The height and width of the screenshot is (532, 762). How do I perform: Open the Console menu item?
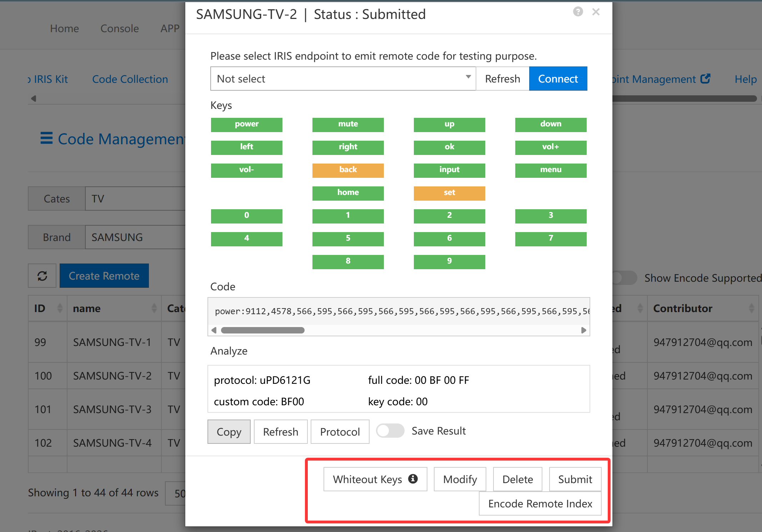click(120, 28)
